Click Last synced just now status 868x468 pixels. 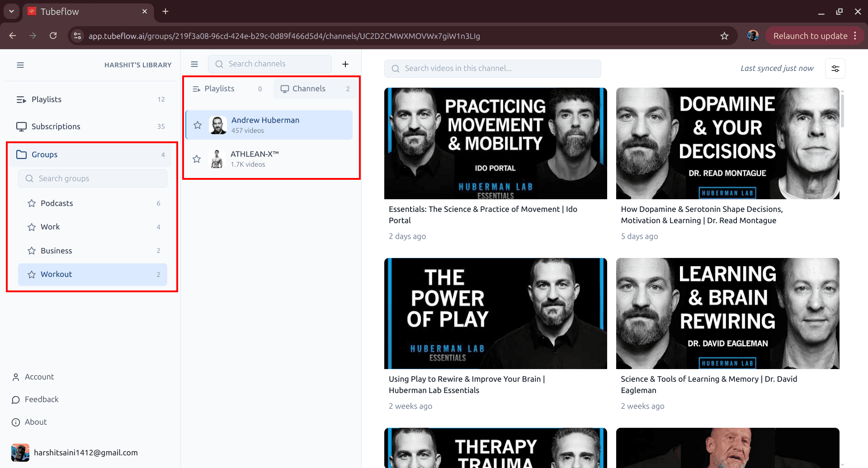click(x=777, y=68)
